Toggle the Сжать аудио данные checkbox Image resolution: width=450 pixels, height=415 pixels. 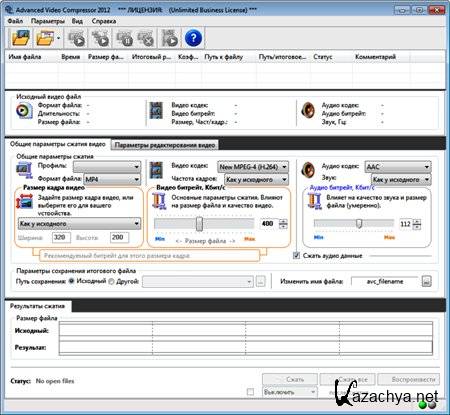tap(296, 256)
